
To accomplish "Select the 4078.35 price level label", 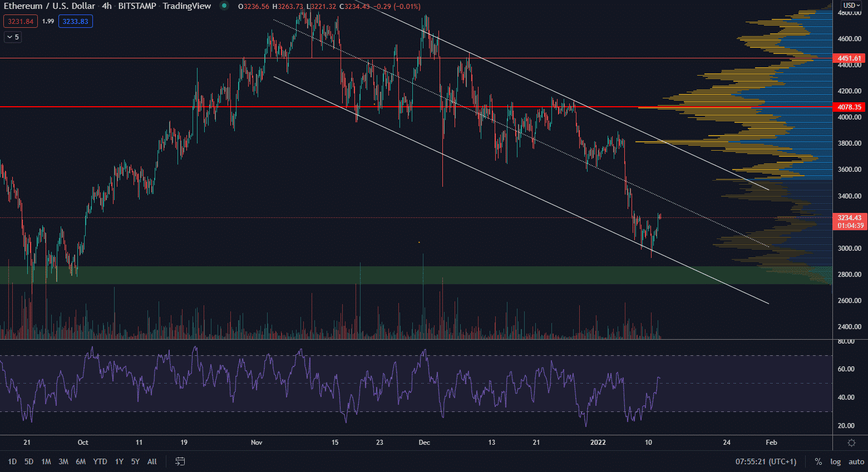I will (849, 107).
